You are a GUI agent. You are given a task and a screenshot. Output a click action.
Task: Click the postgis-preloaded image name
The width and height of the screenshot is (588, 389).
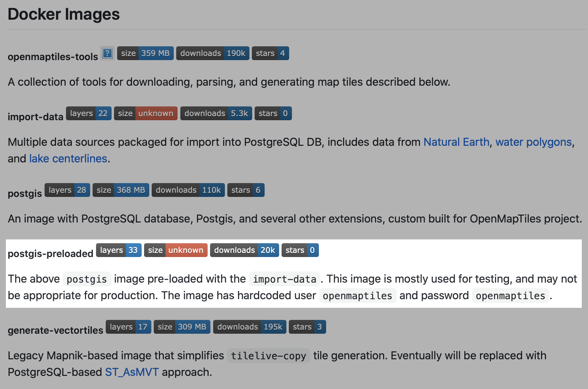tap(50, 254)
